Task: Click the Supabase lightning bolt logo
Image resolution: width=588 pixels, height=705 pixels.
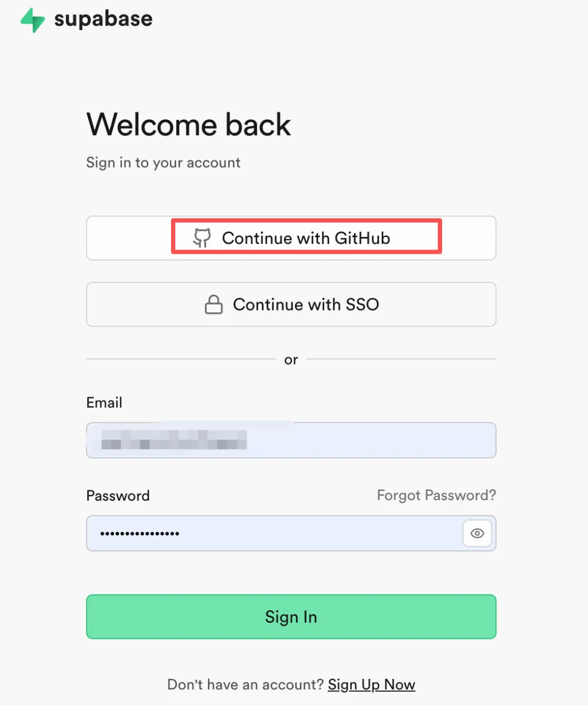Action: [x=32, y=20]
